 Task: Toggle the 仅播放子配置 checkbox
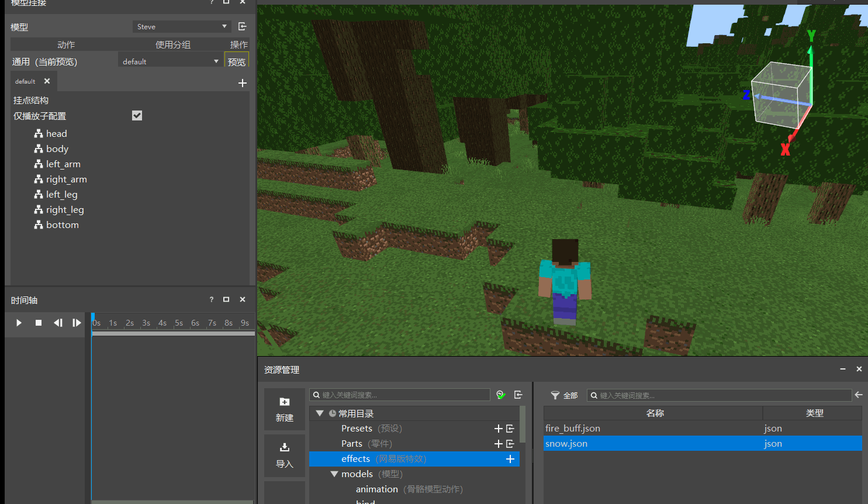[137, 116]
